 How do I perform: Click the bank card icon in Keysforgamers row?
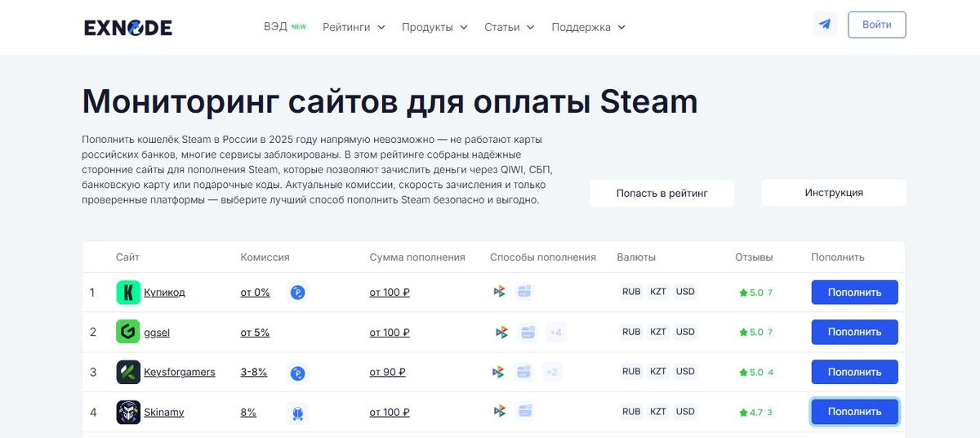pyautogui.click(x=523, y=372)
